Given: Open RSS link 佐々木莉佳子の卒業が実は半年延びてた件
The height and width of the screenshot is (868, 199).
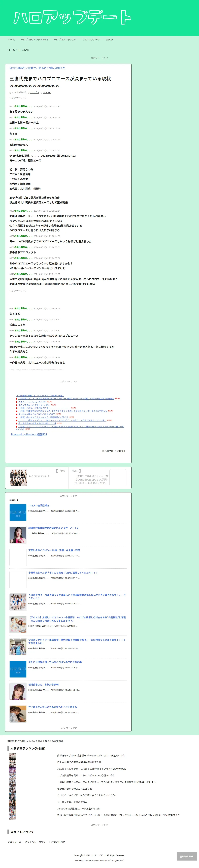Looking at the screenshot, I should tap(37, 424).
